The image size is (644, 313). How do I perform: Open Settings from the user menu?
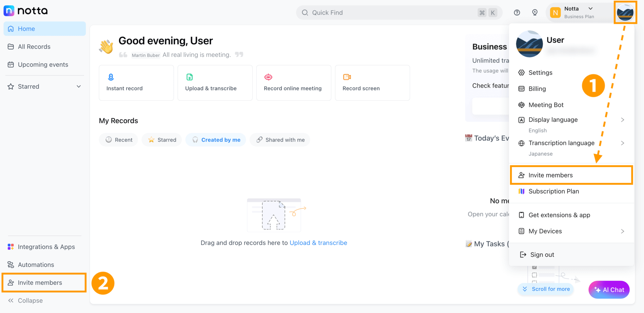[571, 73]
